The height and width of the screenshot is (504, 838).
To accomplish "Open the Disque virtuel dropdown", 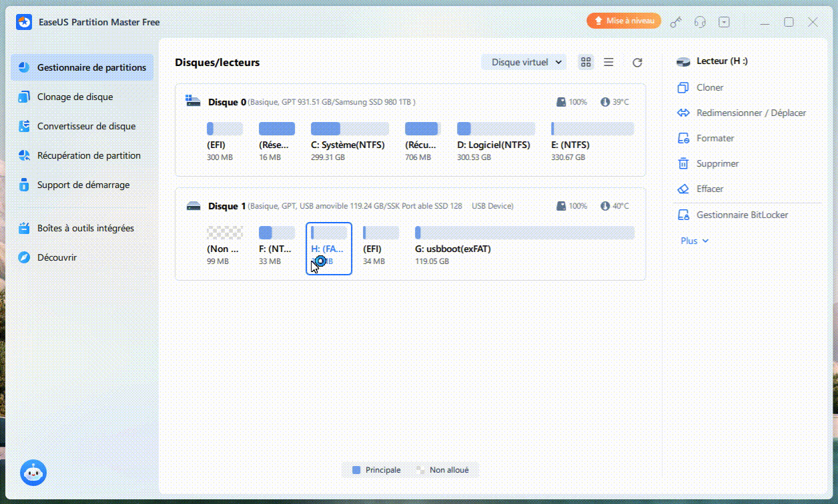I will tap(523, 62).
